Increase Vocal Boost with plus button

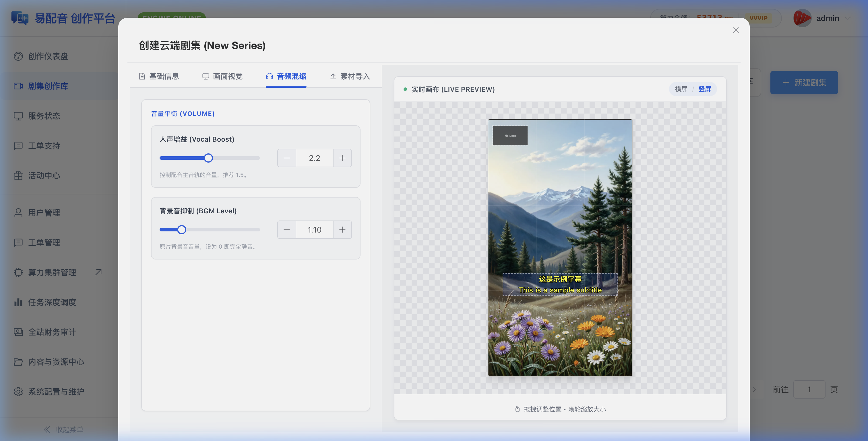pos(342,158)
